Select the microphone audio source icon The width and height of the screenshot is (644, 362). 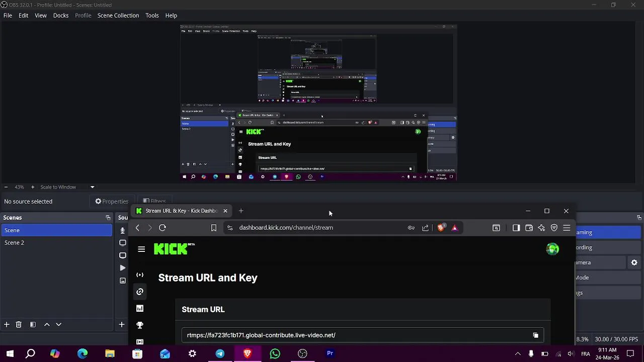[x=122, y=230]
